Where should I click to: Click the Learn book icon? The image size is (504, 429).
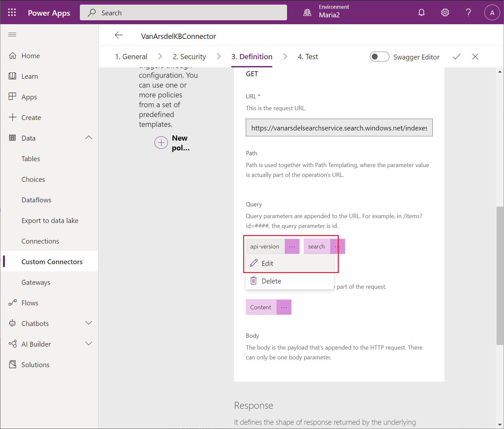(x=12, y=76)
